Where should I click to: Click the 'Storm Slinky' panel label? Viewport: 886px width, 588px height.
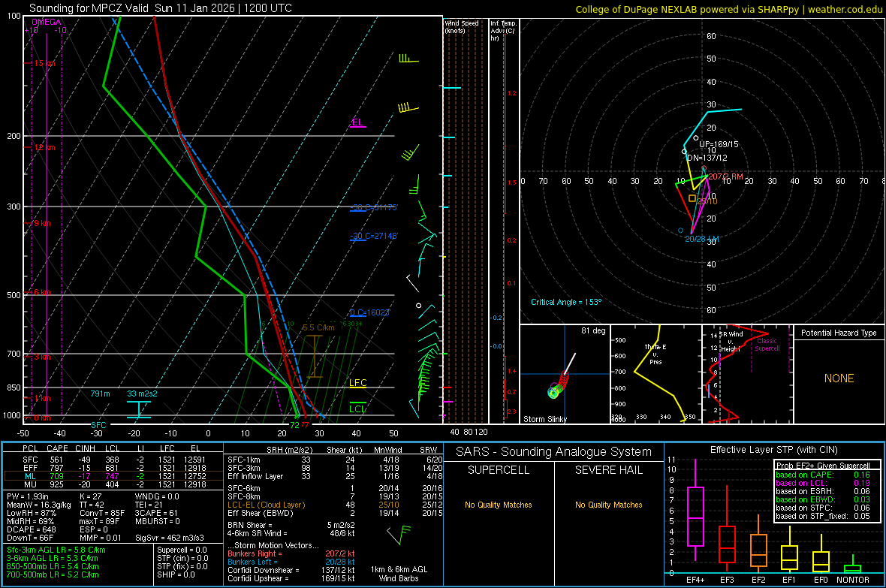[x=544, y=419]
